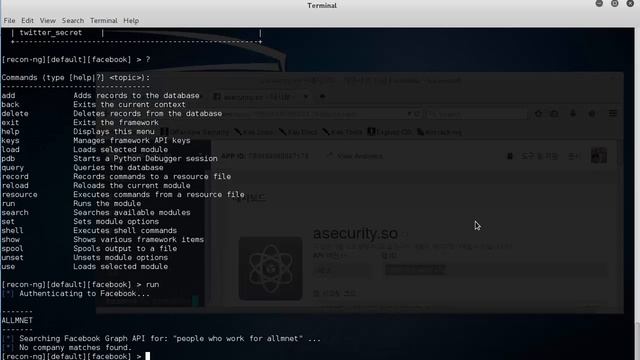Click the 'reload' command in help list
Viewport: 640px width, 360px height.
pos(15,185)
